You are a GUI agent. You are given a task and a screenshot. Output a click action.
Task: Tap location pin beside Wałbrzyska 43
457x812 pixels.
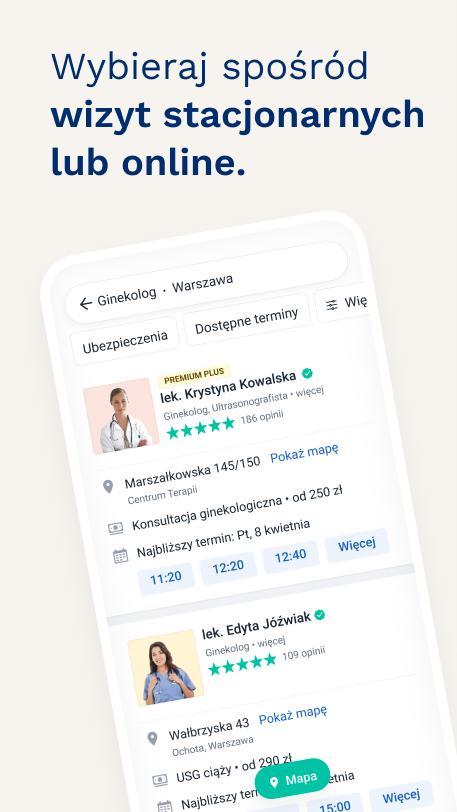(x=152, y=738)
